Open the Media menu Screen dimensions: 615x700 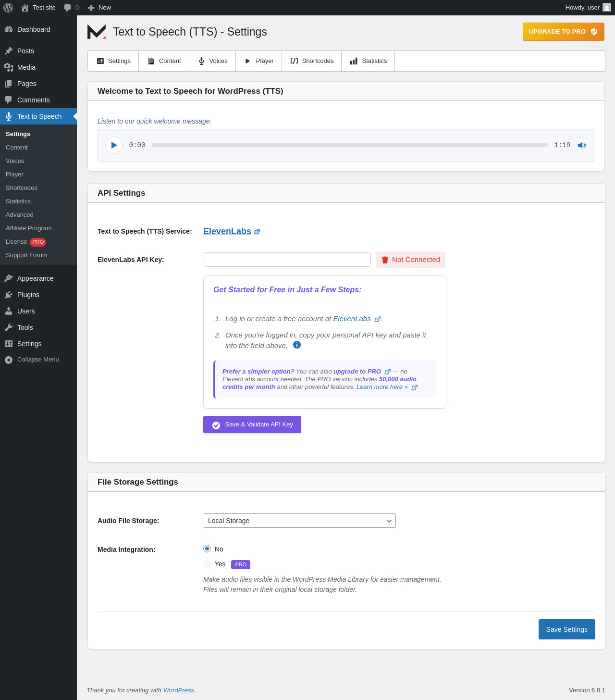pyautogui.click(x=38, y=67)
